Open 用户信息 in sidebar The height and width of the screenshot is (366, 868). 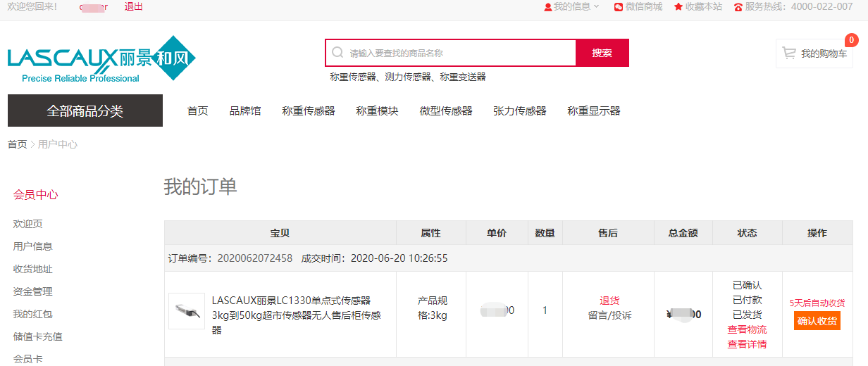tap(33, 246)
